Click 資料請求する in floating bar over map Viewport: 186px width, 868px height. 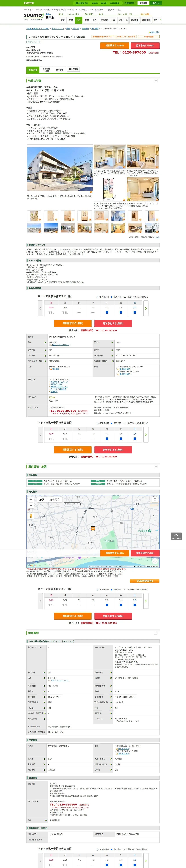point(115,553)
